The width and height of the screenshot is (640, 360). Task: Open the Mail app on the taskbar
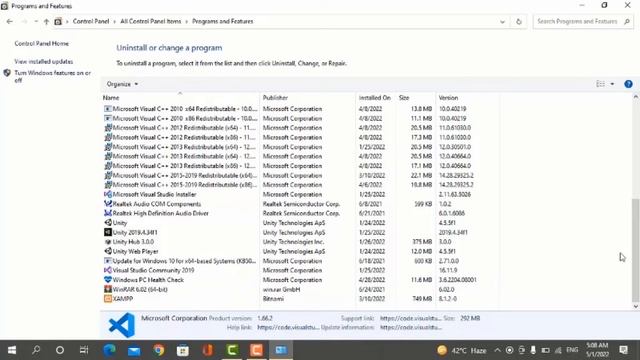pyautogui.click(x=134, y=350)
